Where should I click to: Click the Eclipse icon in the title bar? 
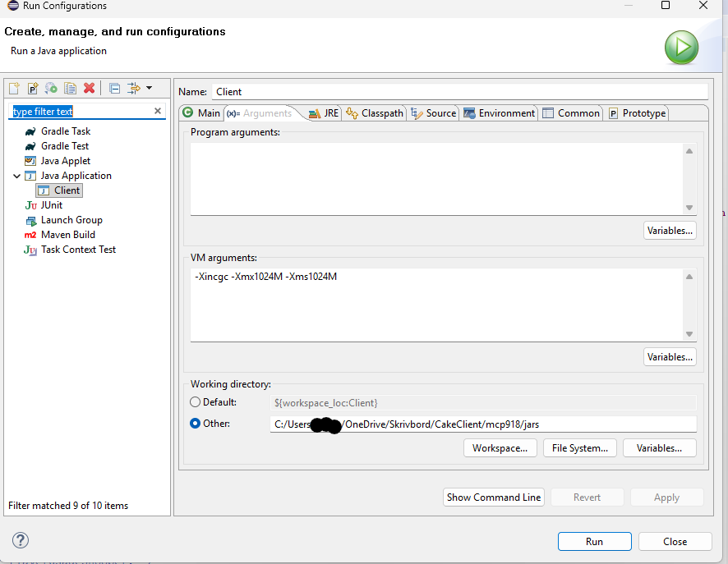13,6
